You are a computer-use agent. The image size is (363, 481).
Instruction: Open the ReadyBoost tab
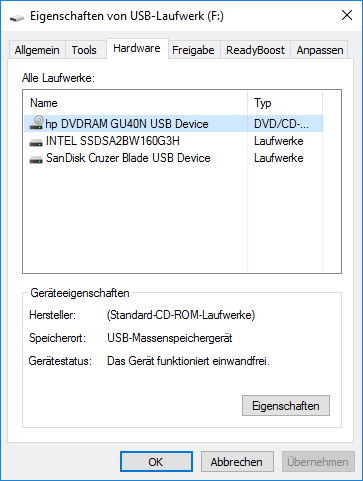[x=255, y=50]
